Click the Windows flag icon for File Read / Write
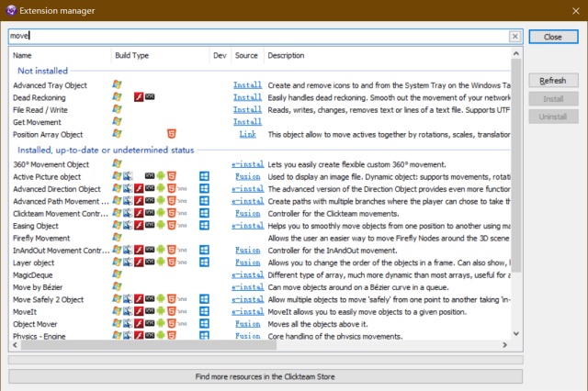The height and width of the screenshot is (391, 588). pos(117,109)
